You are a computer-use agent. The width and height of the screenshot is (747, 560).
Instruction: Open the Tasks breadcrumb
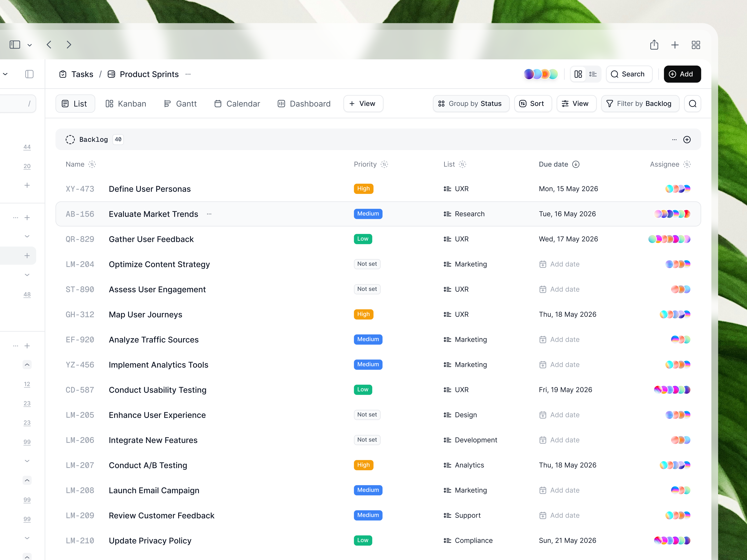(x=76, y=74)
